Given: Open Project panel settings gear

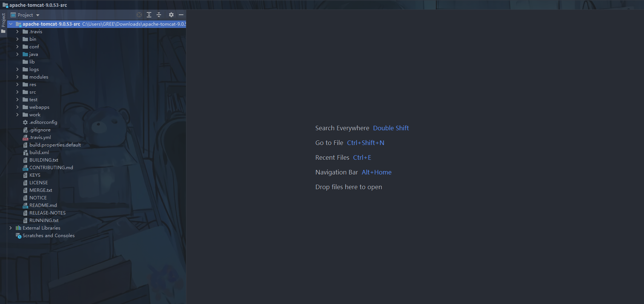Looking at the screenshot, I should [x=171, y=15].
